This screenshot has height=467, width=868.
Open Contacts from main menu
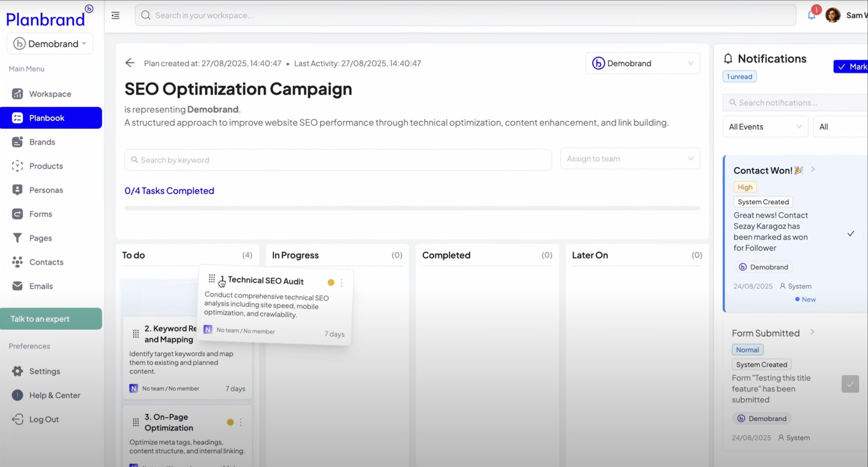(x=46, y=262)
